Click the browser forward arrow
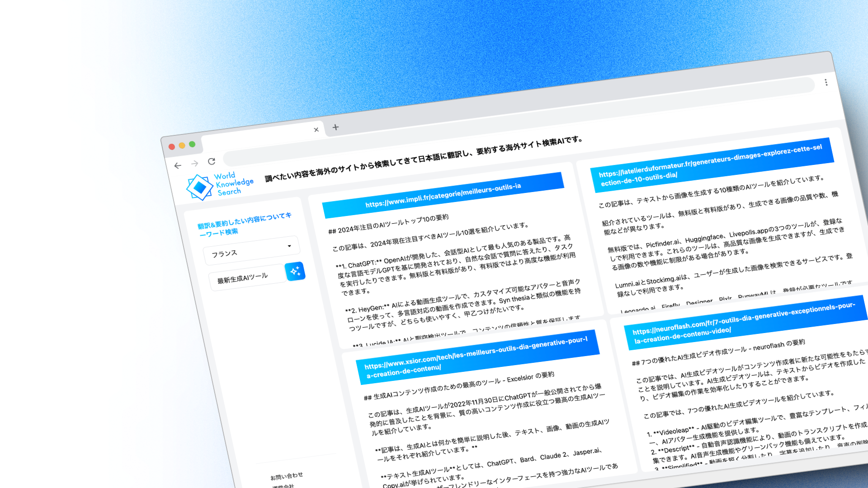868x488 pixels. click(x=194, y=164)
